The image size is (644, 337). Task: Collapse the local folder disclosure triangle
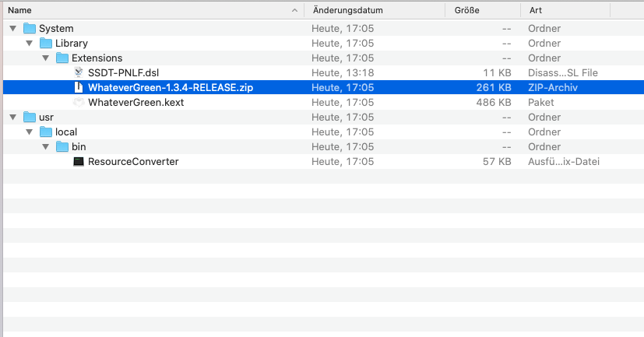tap(29, 132)
